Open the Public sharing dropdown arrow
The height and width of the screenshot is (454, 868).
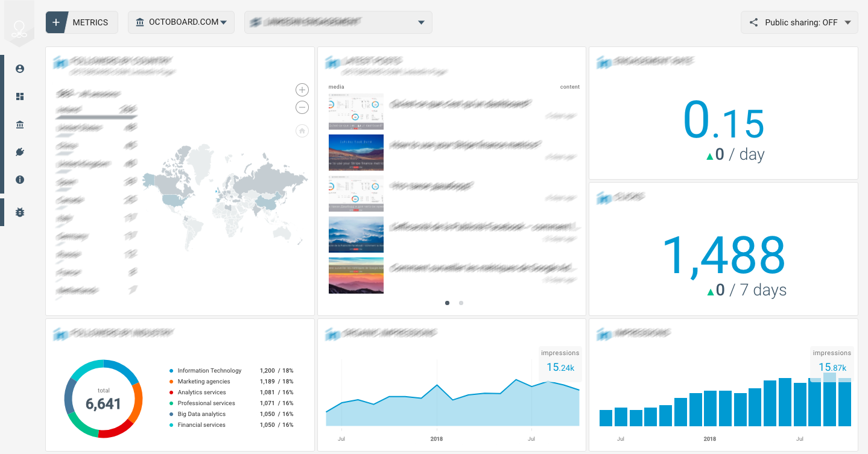click(849, 22)
